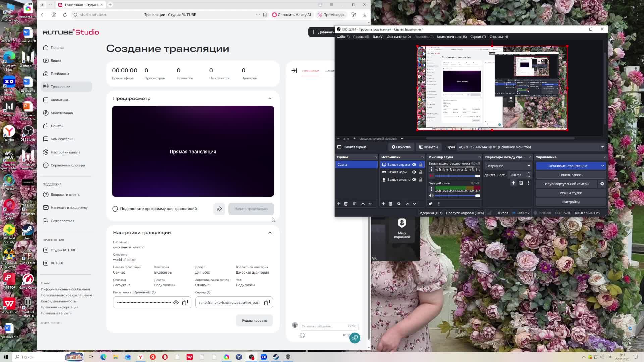Image resolution: width=644 pixels, height=362 pixels.
Task: Toggle visibility of Захват игры source
Action: tap(414, 172)
